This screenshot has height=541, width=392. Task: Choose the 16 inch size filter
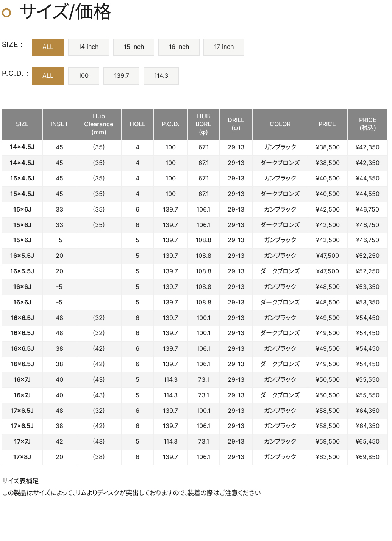tap(179, 47)
